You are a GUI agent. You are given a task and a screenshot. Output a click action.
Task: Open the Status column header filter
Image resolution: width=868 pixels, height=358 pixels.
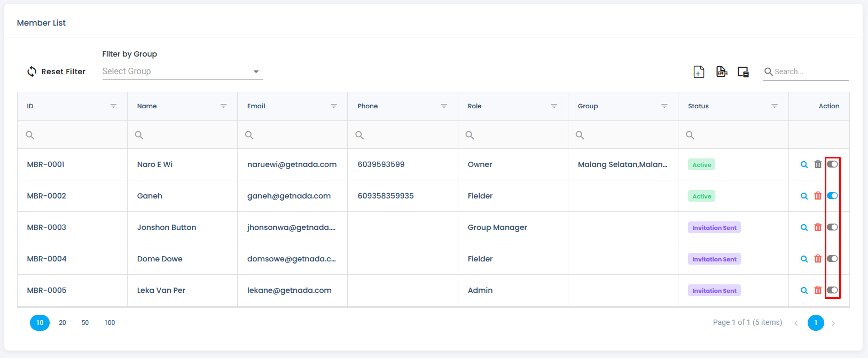775,106
